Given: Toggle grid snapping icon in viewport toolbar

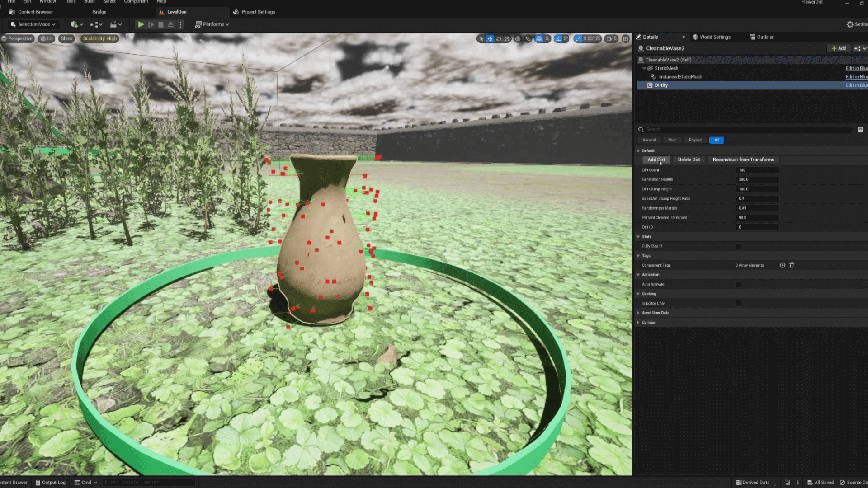Looking at the screenshot, I should click(x=539, y=39).
